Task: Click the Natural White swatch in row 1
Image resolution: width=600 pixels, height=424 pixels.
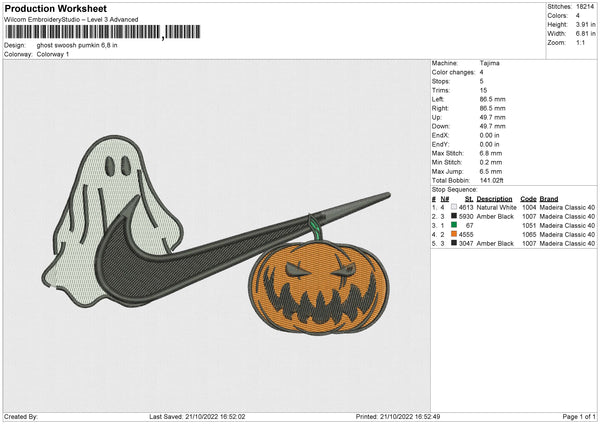Action: tap(454, 207)
